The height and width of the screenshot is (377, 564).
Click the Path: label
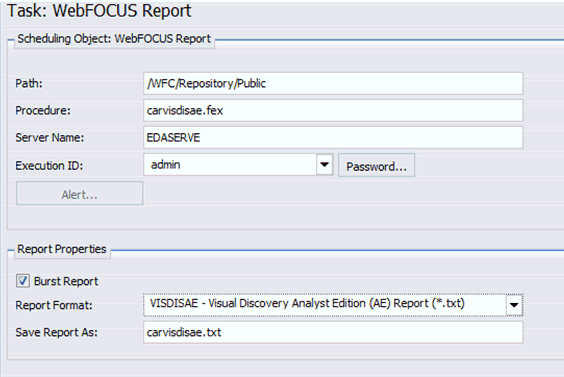pyautogui.click(x=29, y=83)
